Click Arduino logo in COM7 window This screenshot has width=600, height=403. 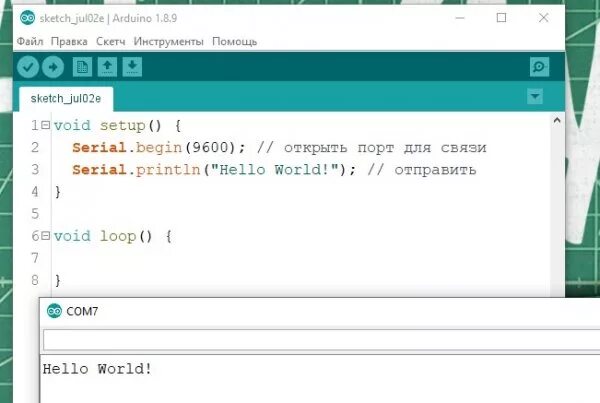pos(54,311)
